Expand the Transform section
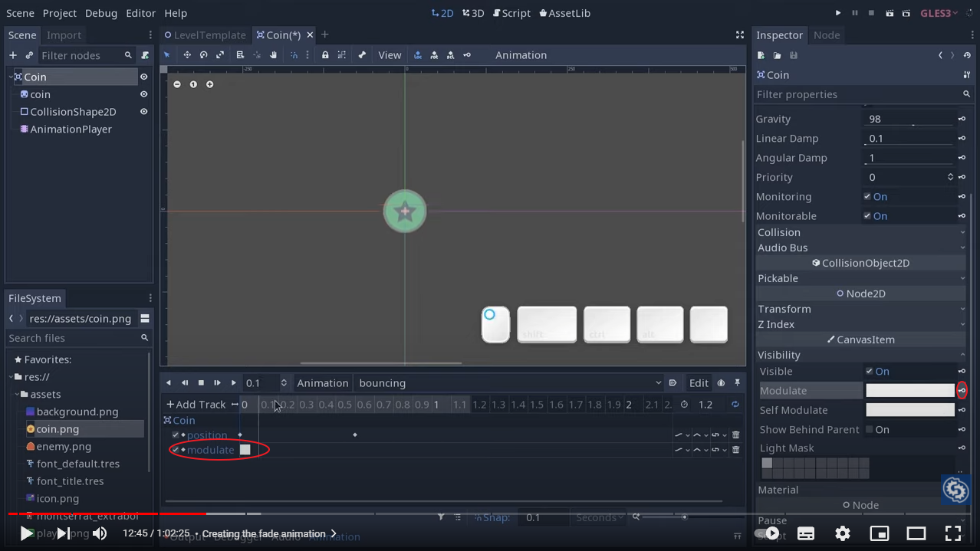Viewport: 980px width, 551px height. (860, 309)
